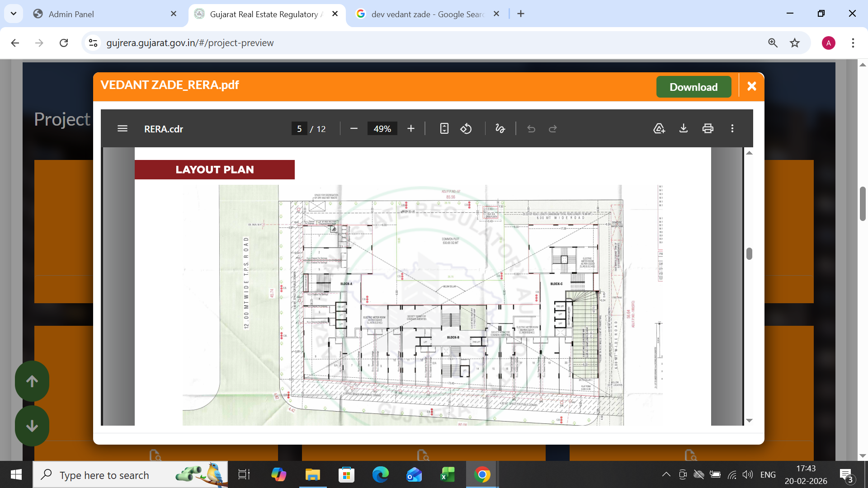Viewport: 868px width, 488px height.
Task: Close the VEDANT ZADE_RERA.pdf popup
Action: tap(751, 86)
